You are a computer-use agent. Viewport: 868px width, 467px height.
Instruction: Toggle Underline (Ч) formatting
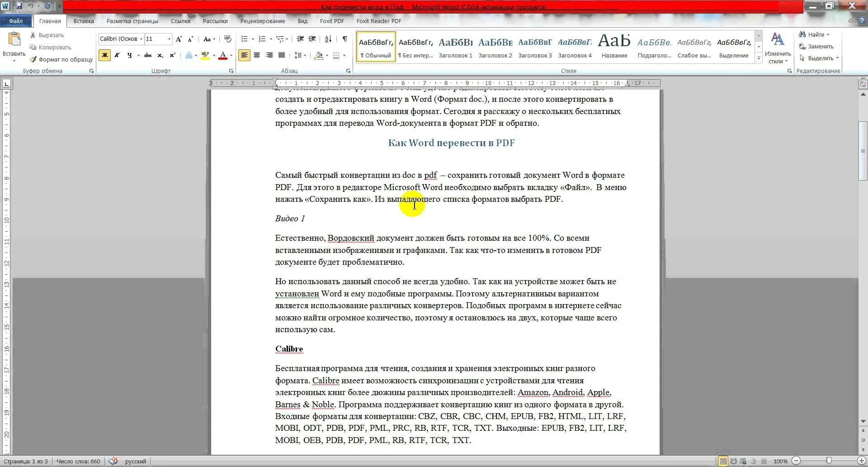coord(129,55)
